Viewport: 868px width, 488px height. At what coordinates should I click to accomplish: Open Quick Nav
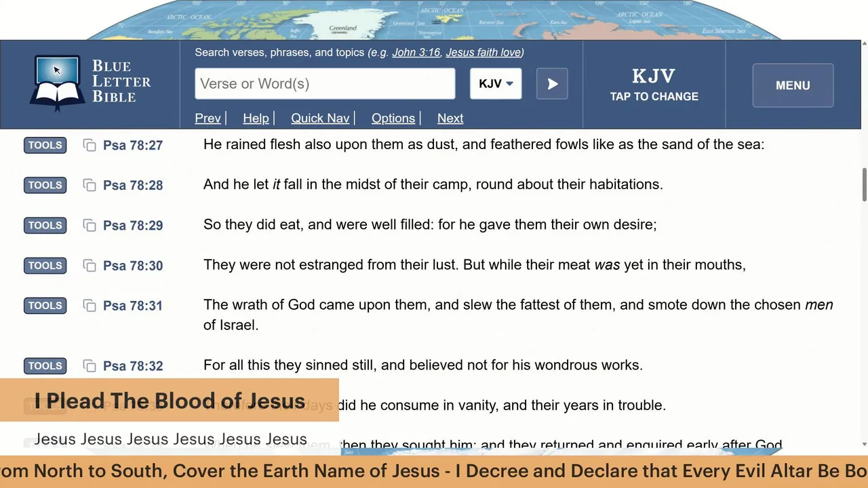(320, 118)
